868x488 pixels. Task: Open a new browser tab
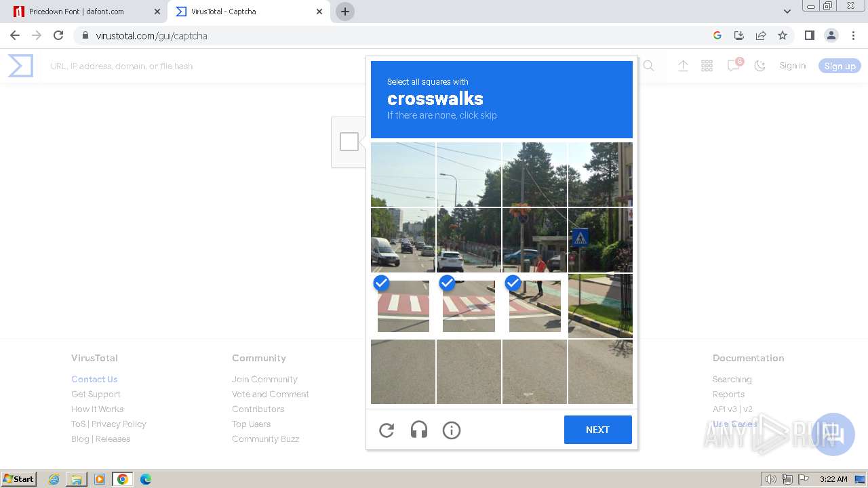pyautogui.click(x=345, y=12)
